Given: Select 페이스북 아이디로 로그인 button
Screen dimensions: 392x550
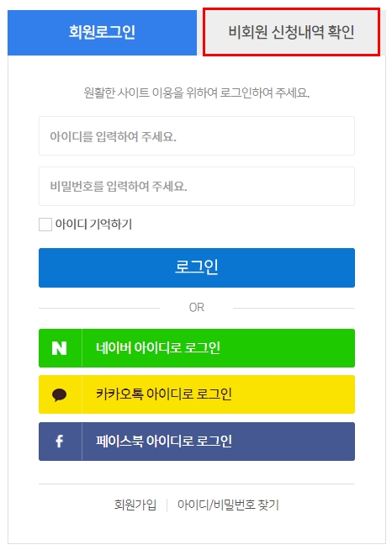Looking at the screenshot, I should (x=197, y=442).
